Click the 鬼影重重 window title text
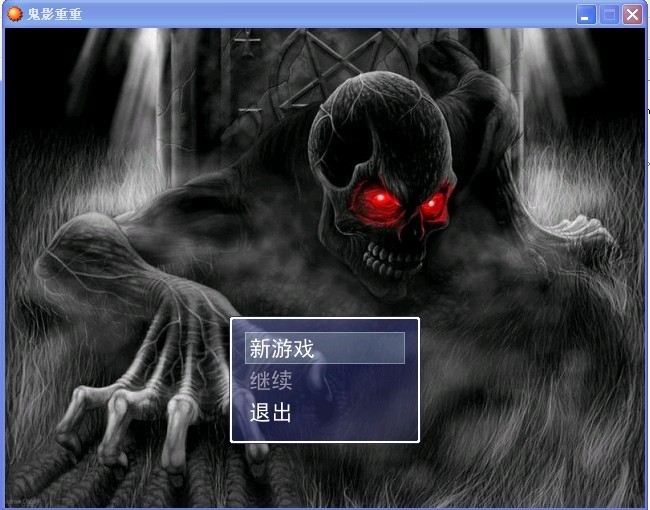The width and height of the screenshot is (650, 510). pos(54,14)
